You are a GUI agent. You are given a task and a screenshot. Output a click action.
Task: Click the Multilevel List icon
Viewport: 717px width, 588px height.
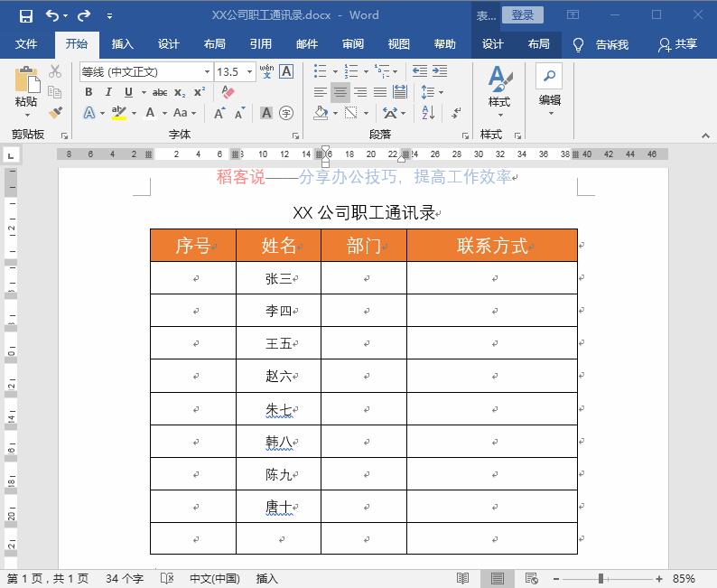coord(382,71)
